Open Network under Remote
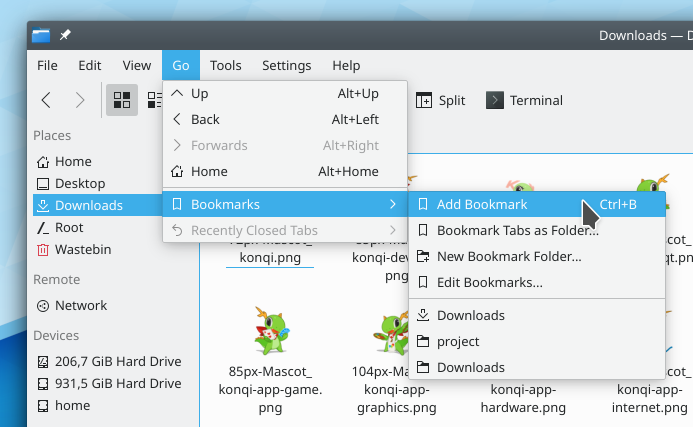 [x=81, y=306]
